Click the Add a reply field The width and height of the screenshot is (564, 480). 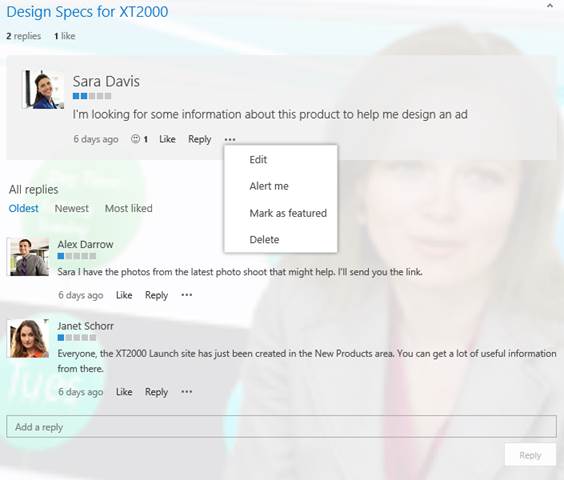tap(281, 427)
